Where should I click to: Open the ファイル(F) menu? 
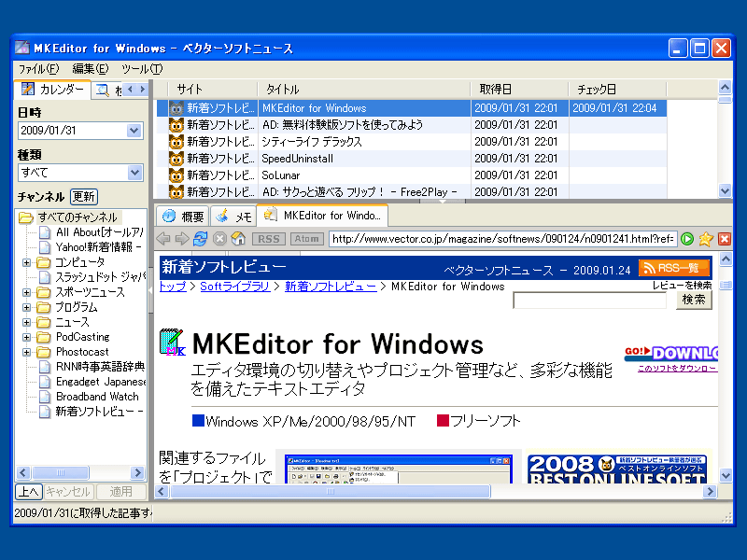point(38,69)
